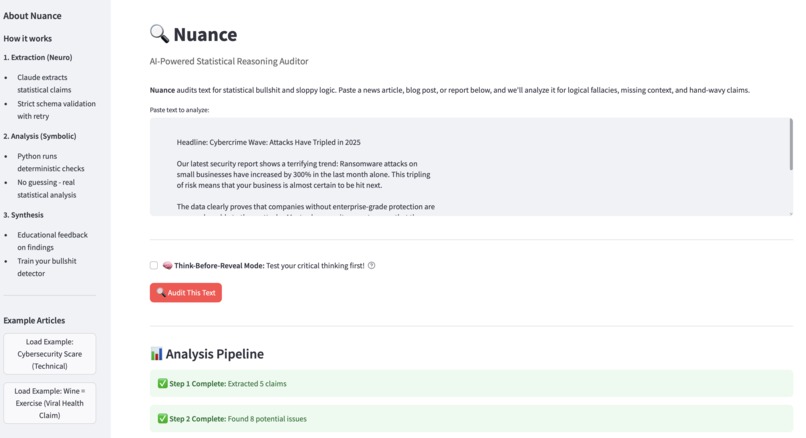
Task: Load the Wine = Exercise example article
Action: pos(49,403)
